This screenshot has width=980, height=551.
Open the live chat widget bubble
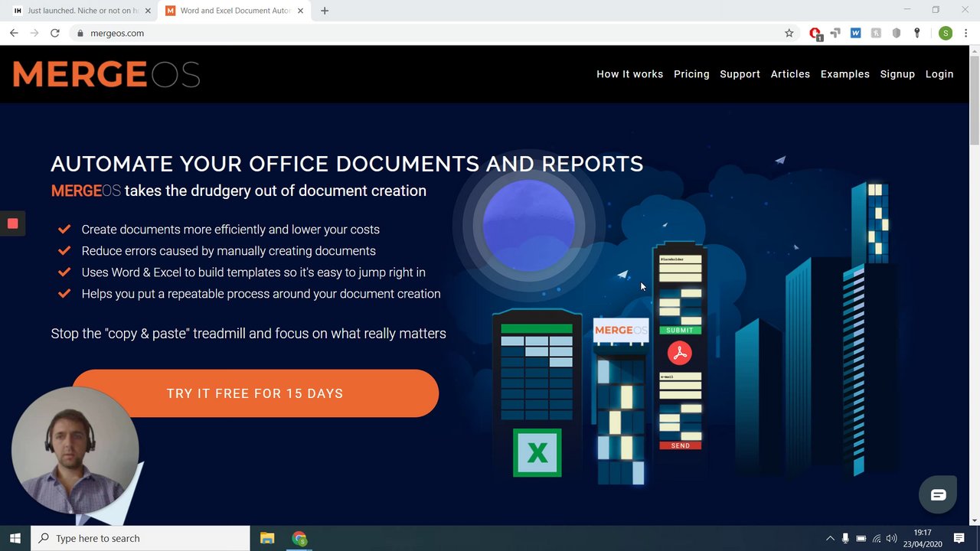pyautogui.click(x=938, y=494)
